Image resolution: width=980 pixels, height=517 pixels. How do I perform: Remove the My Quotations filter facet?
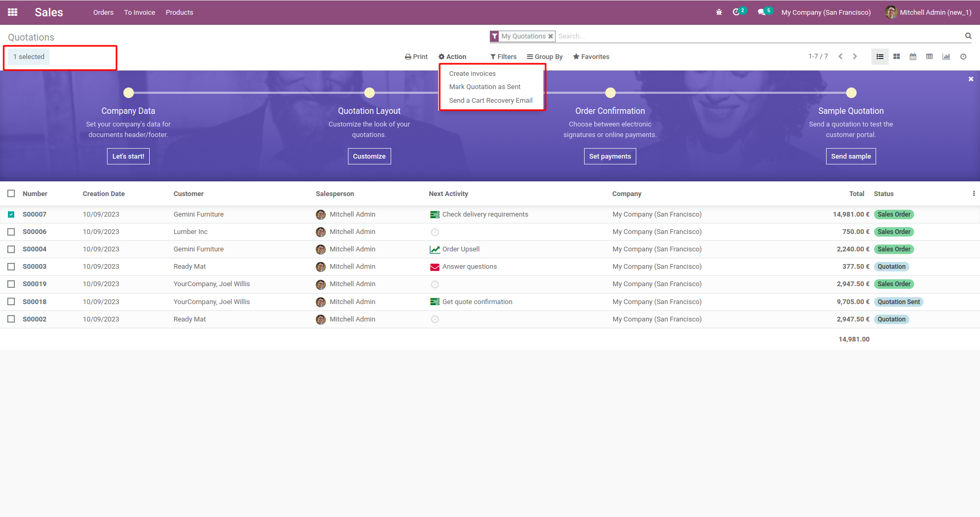[550, 36]
